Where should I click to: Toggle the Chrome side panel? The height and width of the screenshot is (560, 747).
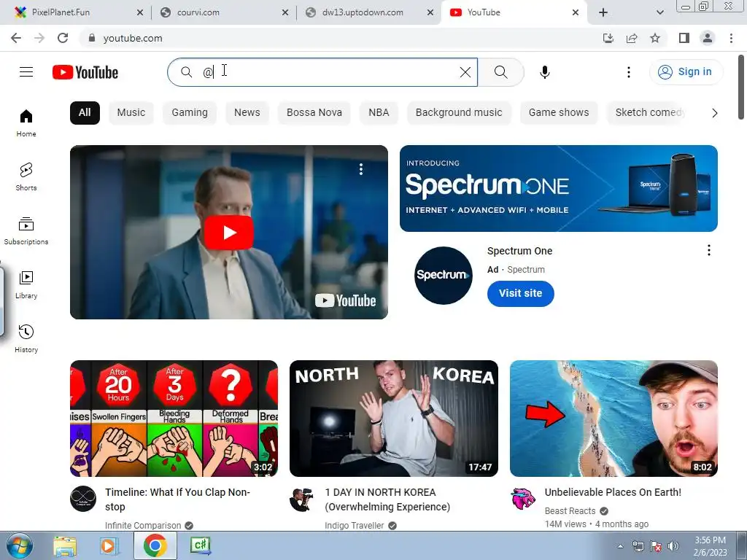tap(684, 38)
